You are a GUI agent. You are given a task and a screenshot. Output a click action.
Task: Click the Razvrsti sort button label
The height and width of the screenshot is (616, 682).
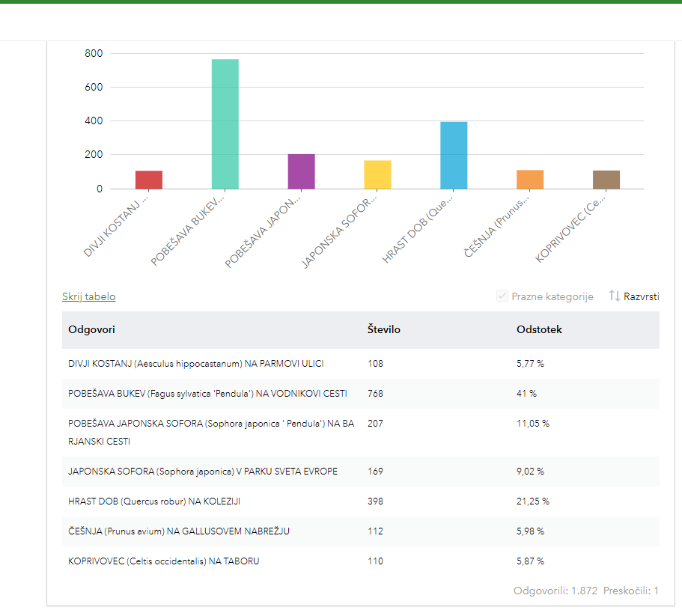tap(642, 296)
